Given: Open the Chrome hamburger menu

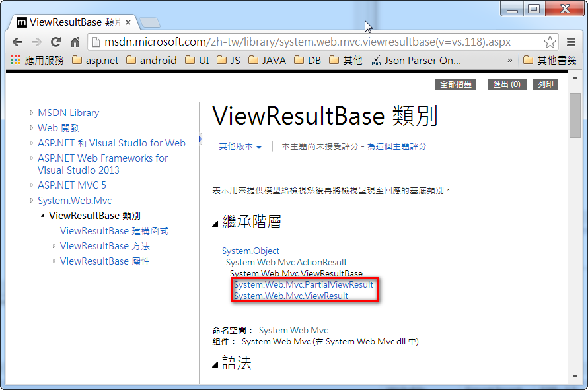Looking at the screenshot, I should (x=571, y=42).
